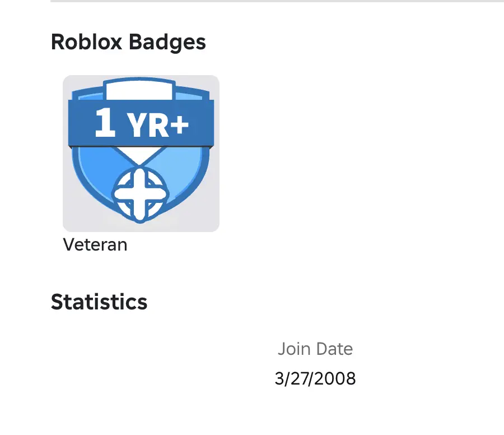The width and height of the screenshot is (504, 435).
Task: Click the 3/27/2008 join date value
Action: click(x=315, y=379)
